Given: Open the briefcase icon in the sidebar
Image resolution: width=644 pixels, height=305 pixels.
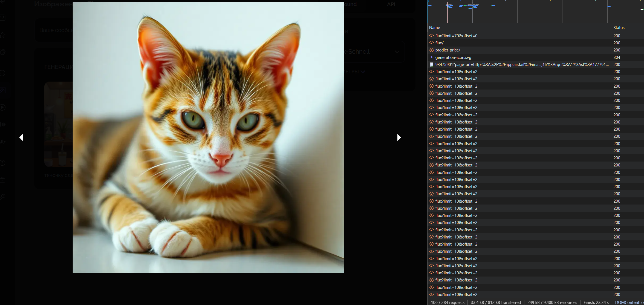Looking at the screenshot, I should (x=2, y=180).
